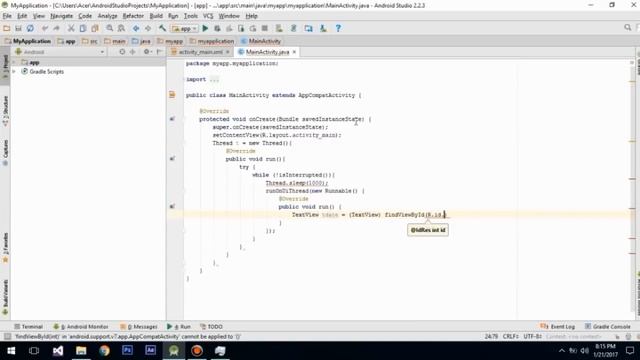Open the Terminal tool window

click(x=28, y=327)
